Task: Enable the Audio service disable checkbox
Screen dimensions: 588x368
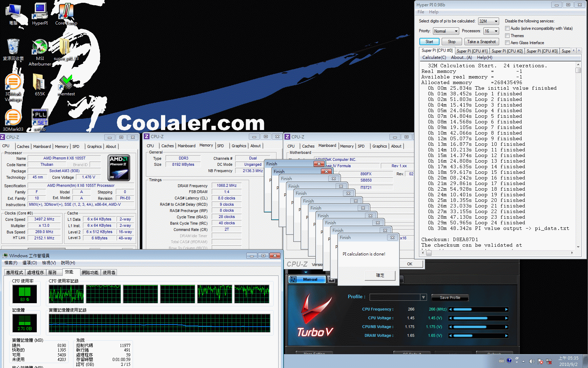Action: tap(507, 28)
